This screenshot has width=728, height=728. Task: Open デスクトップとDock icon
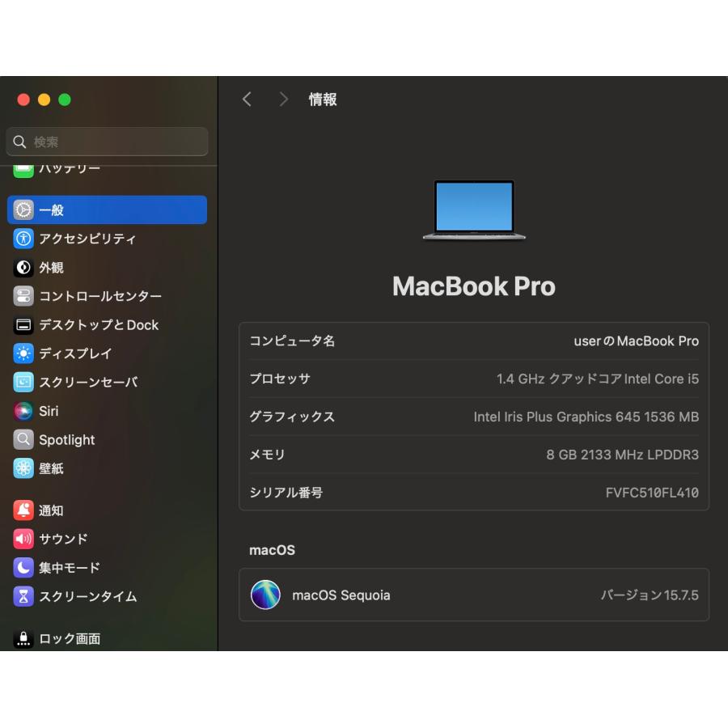[x=23, y=325]
